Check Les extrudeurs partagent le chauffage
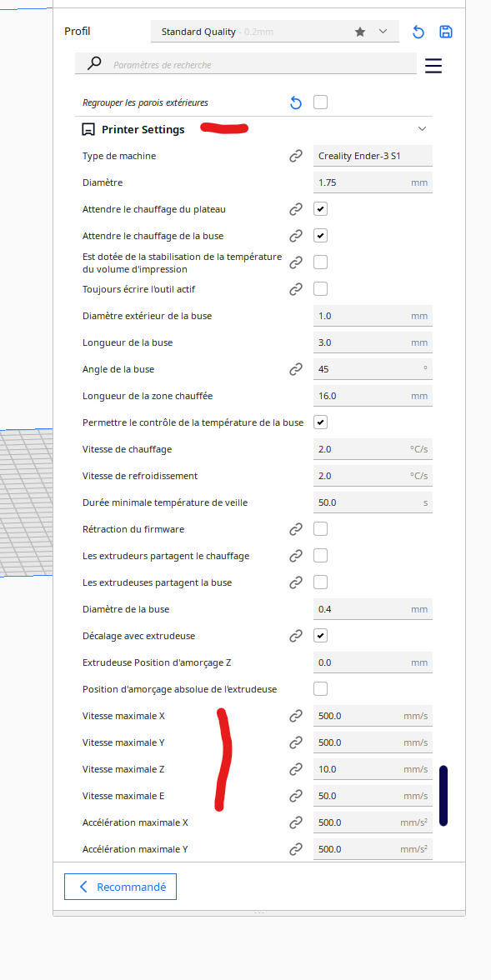This screenshot has height=980, width=491. click(x=320, y=555)
